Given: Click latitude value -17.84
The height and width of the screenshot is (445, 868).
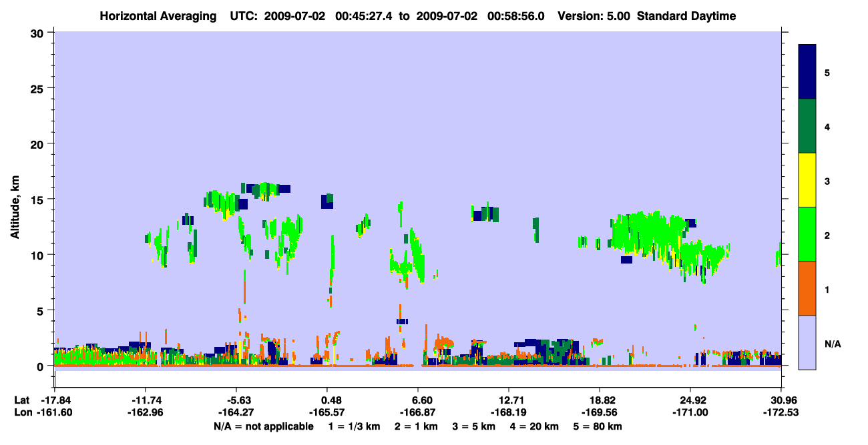Looking at the screenshot, I should point(54,400).
